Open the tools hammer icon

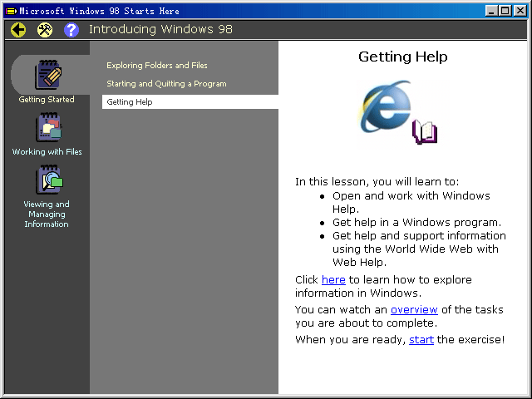click(x=45, y=30)
